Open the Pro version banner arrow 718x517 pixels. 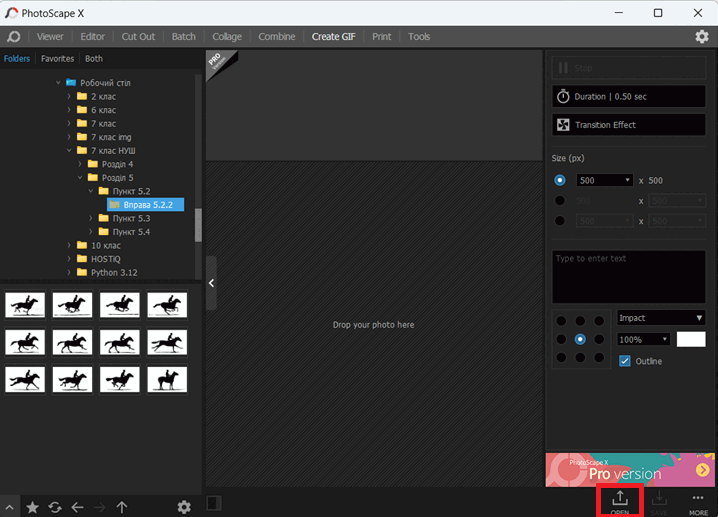tap(702, 470)
